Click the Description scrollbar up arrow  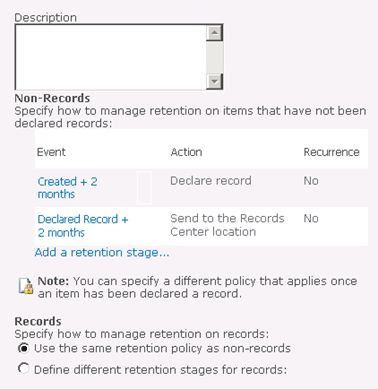coord(214,33)
